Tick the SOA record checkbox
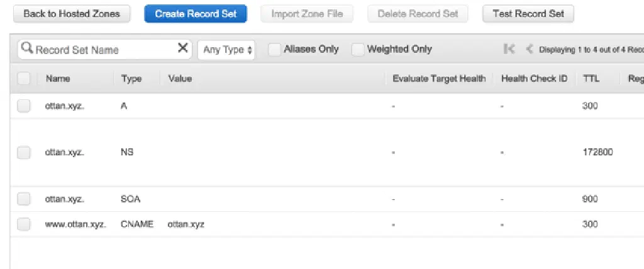This screenshot has height=269, width=644. [24, 199]
